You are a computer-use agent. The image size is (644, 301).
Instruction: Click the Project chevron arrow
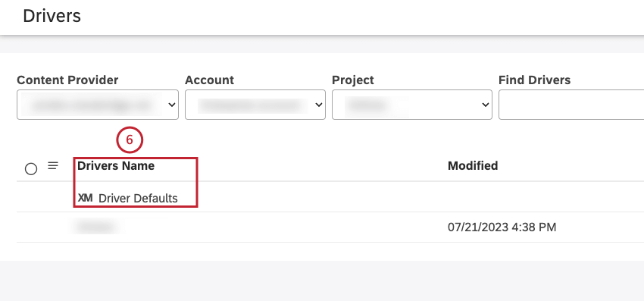coord(485,105)
